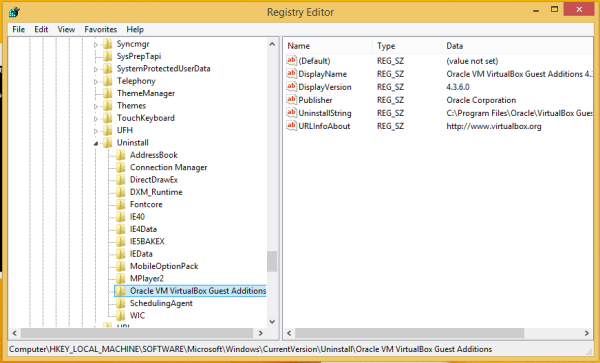
Task: Click the Data column header
Action: [517, 46]
